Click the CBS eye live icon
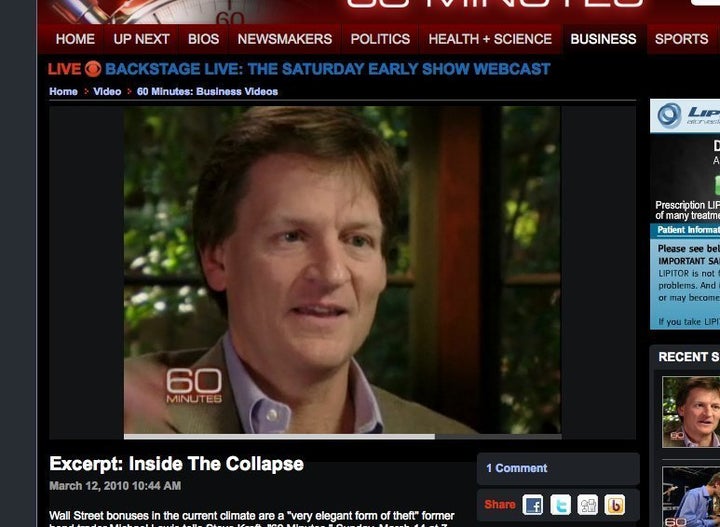Viewport: 720px width, 527px height. pos(93,69)
